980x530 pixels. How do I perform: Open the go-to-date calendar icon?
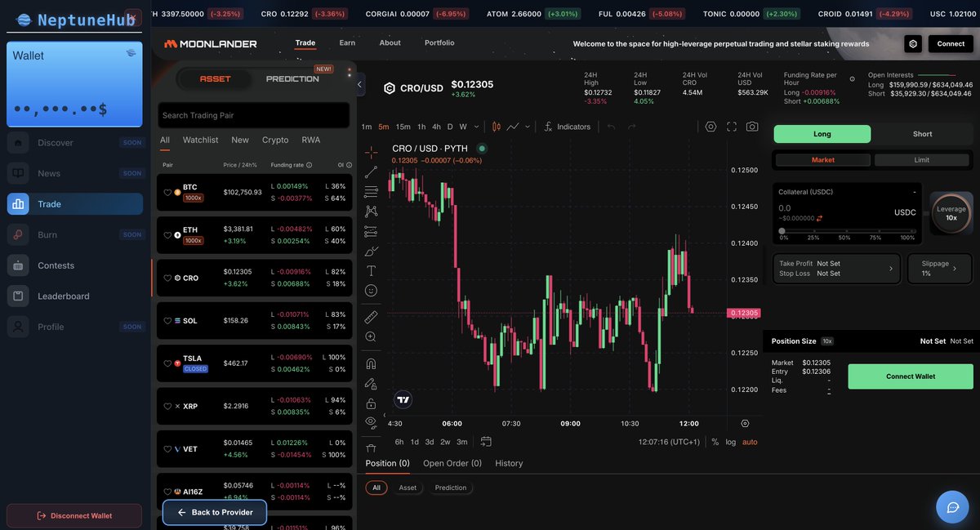(x=486, y=442)
